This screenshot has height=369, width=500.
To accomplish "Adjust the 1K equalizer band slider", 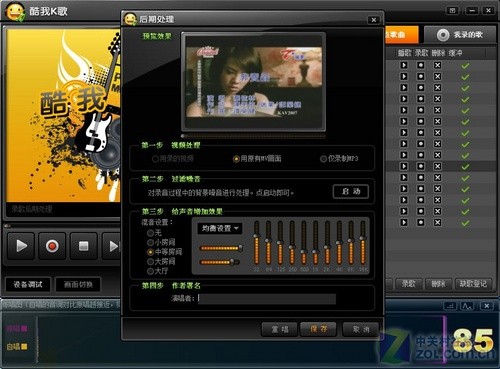I will (x=315, y=243).
